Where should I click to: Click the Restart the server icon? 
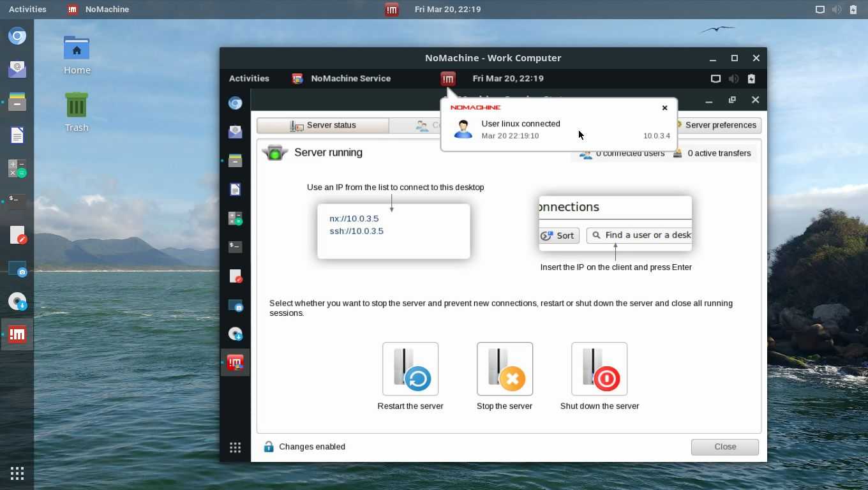click(x=410, y=369)
